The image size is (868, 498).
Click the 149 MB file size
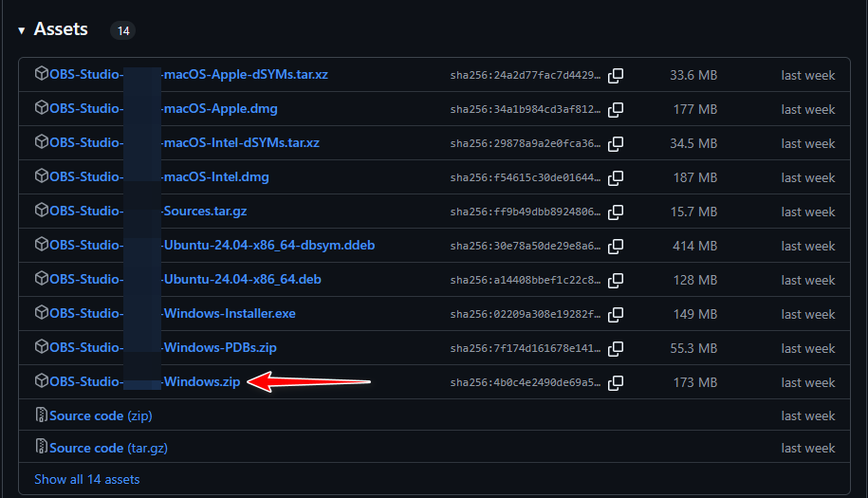695,314
